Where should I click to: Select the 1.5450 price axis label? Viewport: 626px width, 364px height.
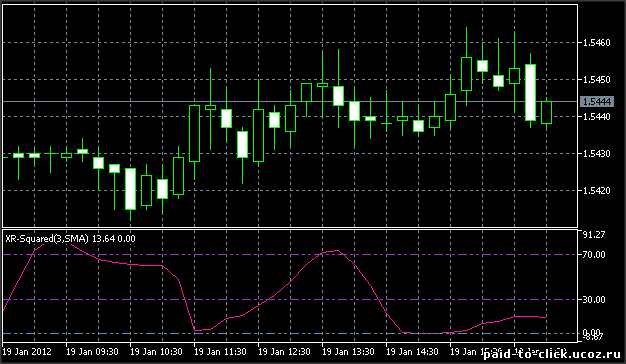point(596,80)
